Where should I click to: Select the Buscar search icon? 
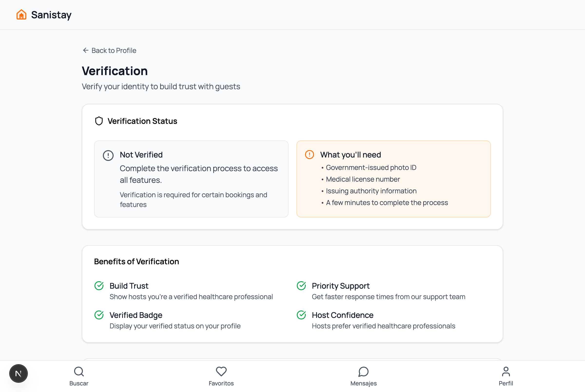tap(79, 372)
